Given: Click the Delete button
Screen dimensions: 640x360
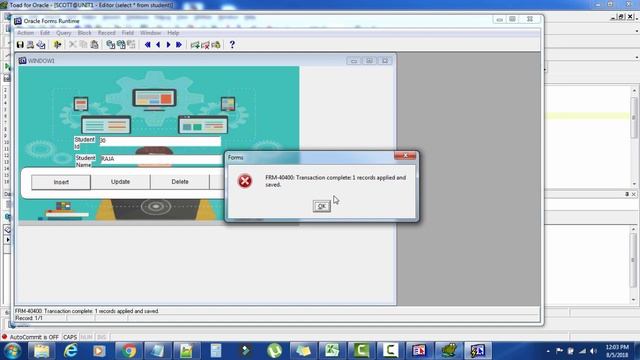Looking at the screenshot, I should pyautogui.click(x=180, y=182).
